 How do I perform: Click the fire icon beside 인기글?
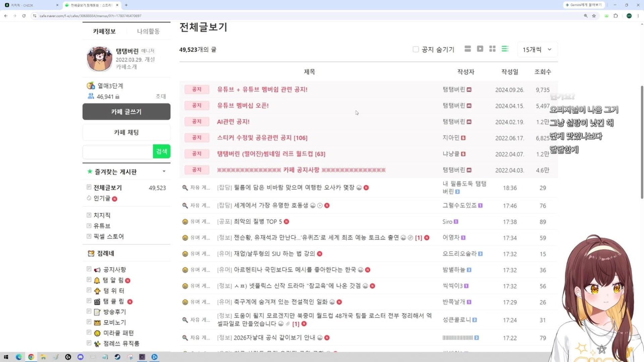[89, 198]
